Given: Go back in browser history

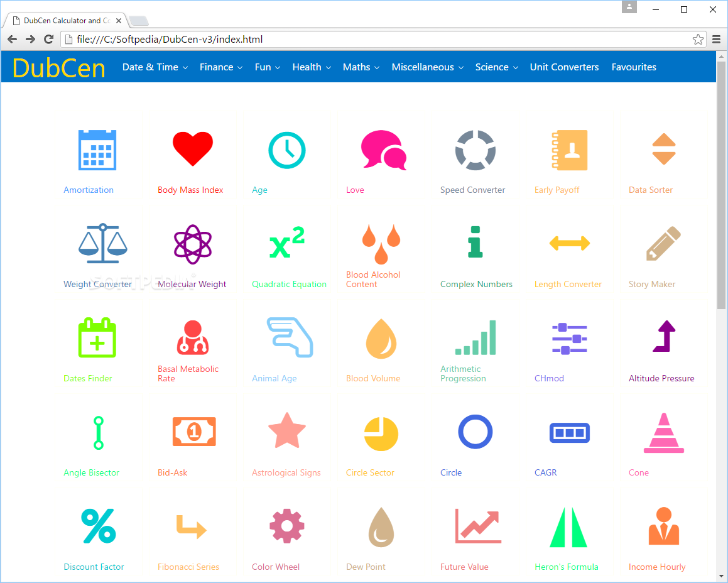Looking at the screenshot, I should tap(13, 40).
